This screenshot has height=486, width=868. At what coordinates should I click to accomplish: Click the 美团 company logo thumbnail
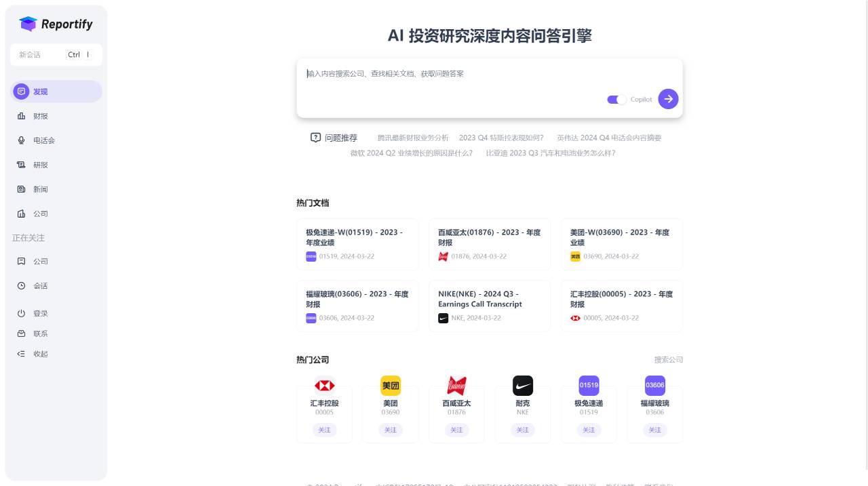(391, 385)
